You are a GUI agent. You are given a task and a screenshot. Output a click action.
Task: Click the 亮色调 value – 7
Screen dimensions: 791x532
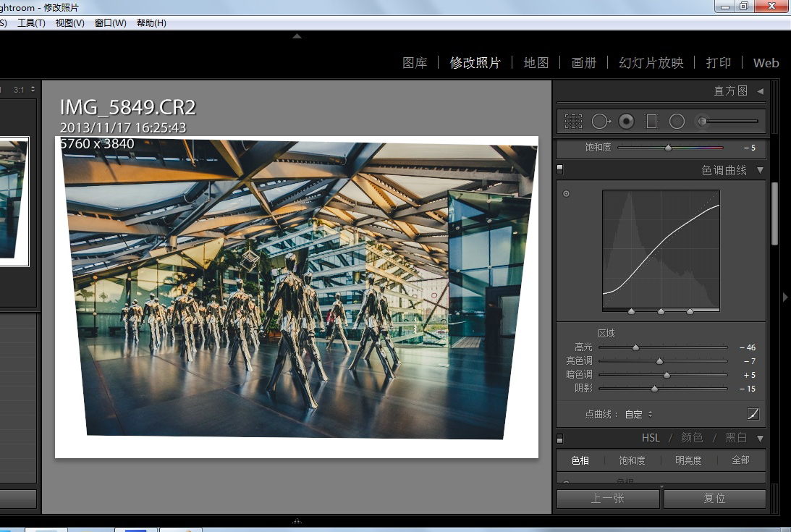(x=750, y=361)
